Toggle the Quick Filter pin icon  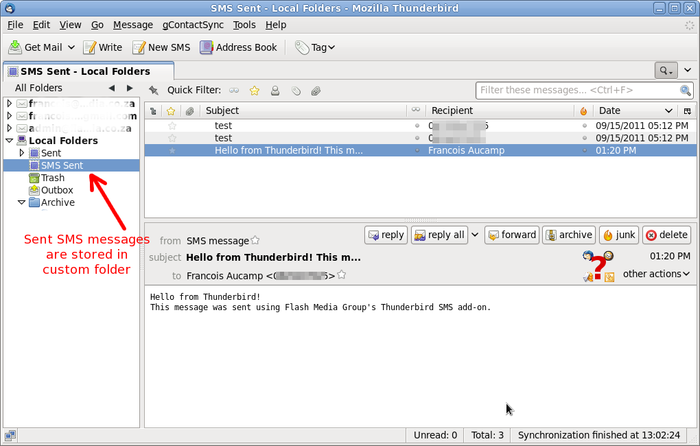coord(154,91)
